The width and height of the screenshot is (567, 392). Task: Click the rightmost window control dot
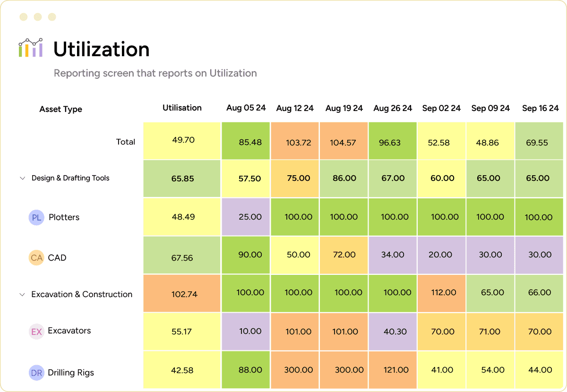(x=51, y=17)
